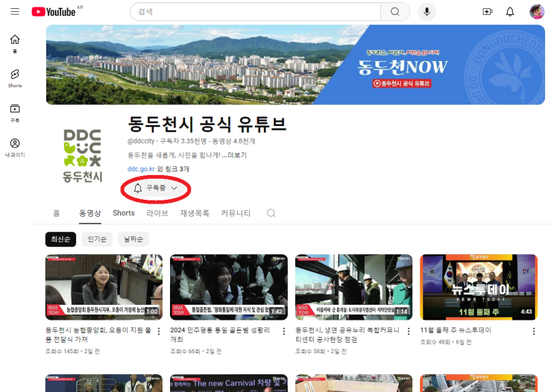Open the 커뮤니티 tab
Image resolution: width=554 pixels, height=392 pixels.
[236, 213]
